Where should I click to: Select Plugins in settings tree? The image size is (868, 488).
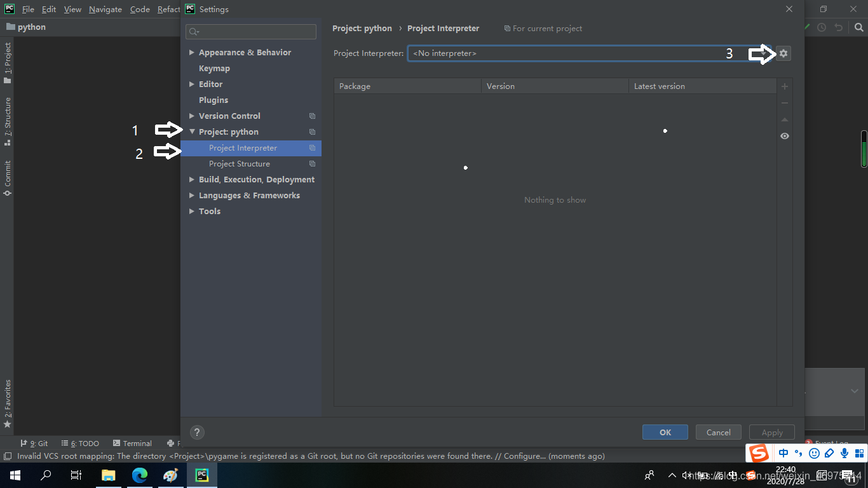214,100
